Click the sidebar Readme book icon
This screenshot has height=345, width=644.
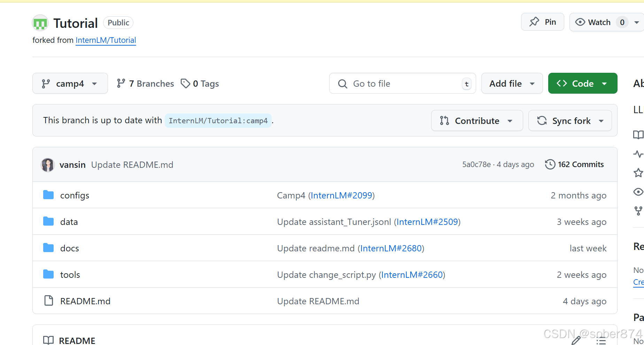click(x=638, y=135)
